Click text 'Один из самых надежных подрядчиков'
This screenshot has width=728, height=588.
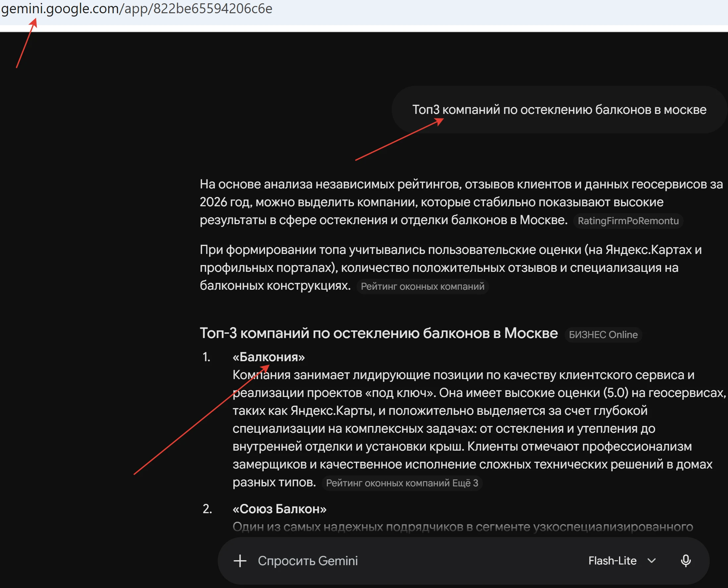[x=348, y=527]
